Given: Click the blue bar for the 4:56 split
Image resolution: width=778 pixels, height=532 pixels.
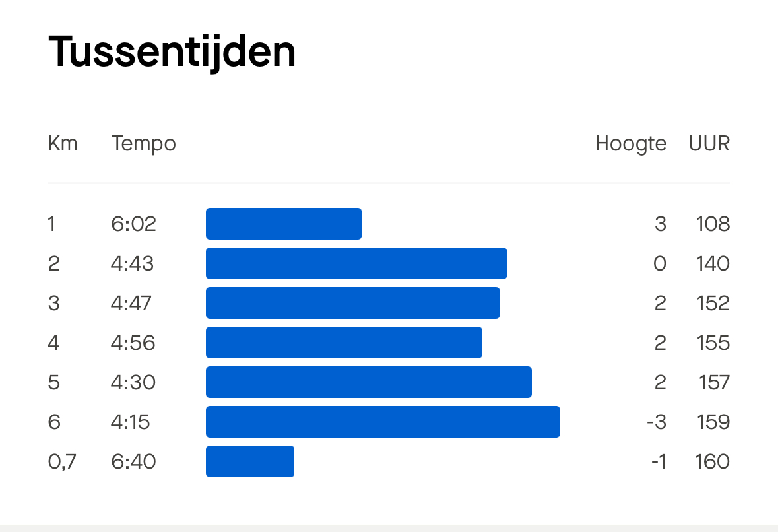Looking at the screenshot, I should (344, 343).
